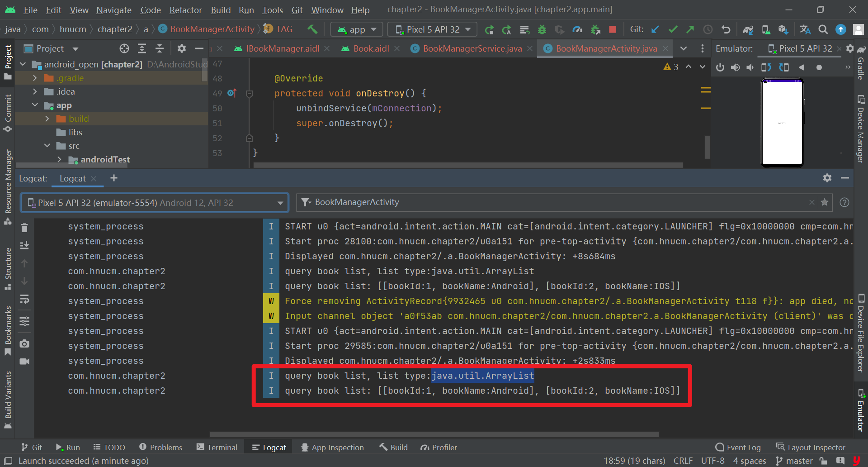Click the Make Project hammer icon
Viewport: 868px width, 467px height.
[x=312, y=29]
